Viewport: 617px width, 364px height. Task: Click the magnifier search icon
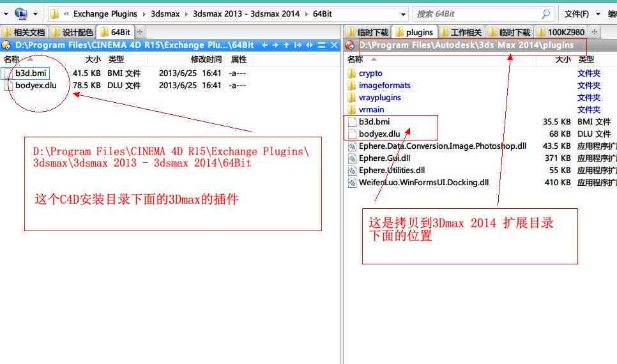(x=545, y=14)
